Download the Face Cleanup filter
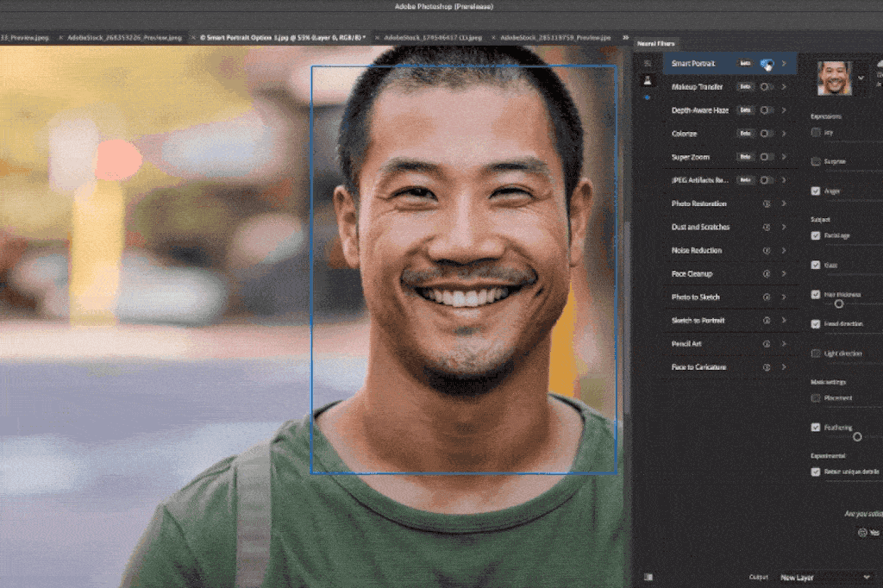Viewport: 883px width, 588px height. tap(766, 273)
